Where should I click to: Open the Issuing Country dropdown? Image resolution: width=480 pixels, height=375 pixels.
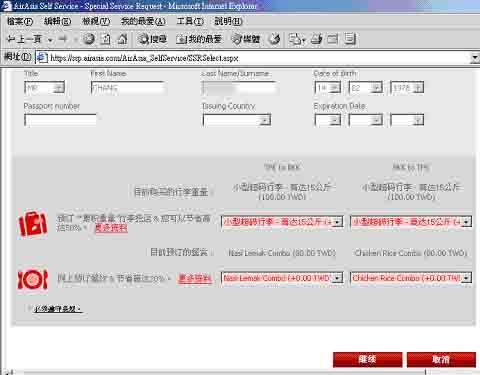(x=237, y=120)
